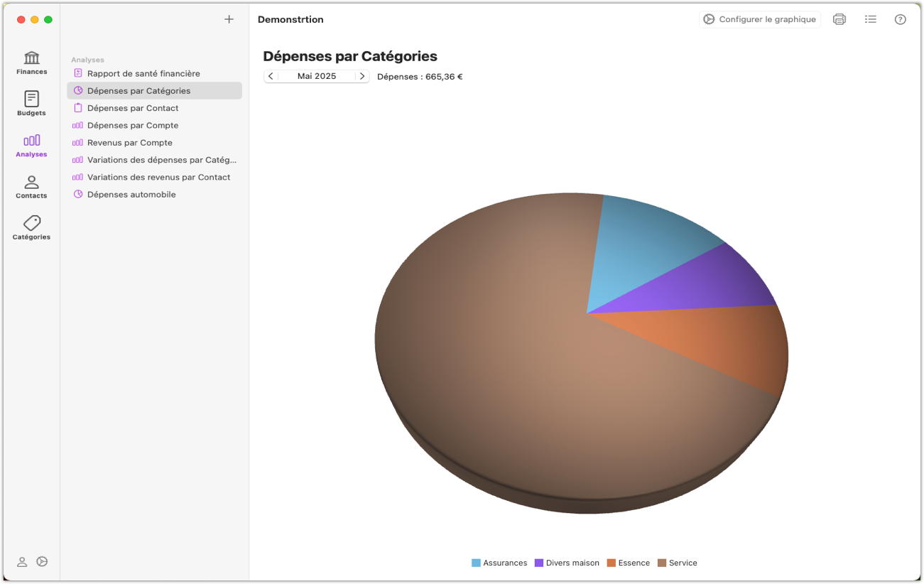Click the Dépenses par Catégories heading
This screenshot has width=924, height=584.
tap(350, 56)
